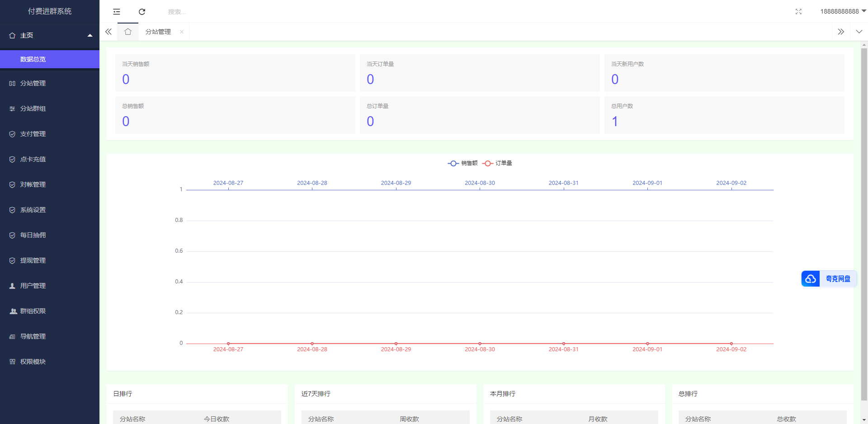Click the 点卡充值 shield icon
The width and height of the screenshot is (868, 424).
[x=12, y=159]
